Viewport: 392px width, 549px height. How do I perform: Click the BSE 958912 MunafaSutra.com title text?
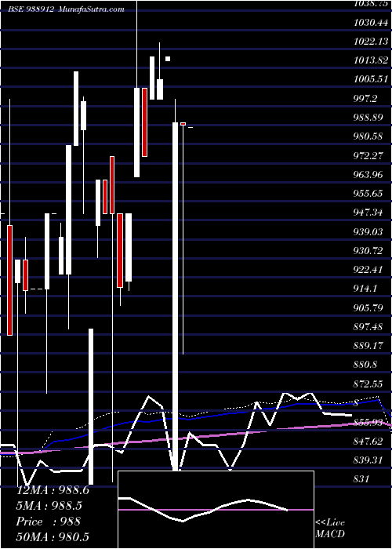[66, 9]
